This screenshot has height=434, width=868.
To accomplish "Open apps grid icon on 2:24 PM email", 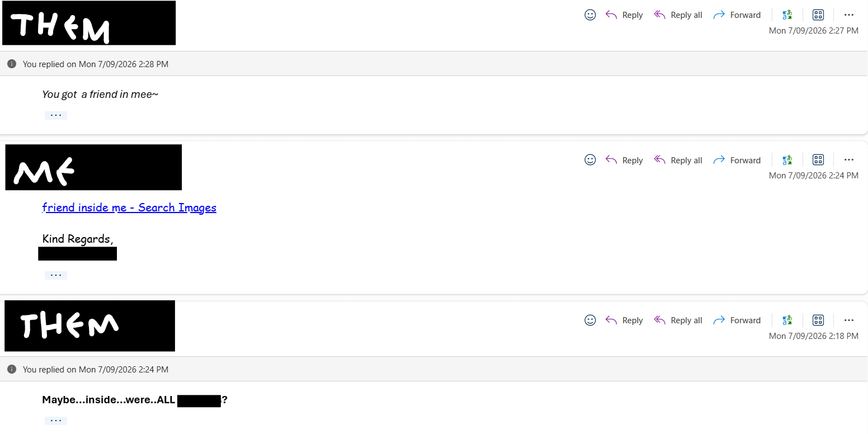I will [818, 160].
